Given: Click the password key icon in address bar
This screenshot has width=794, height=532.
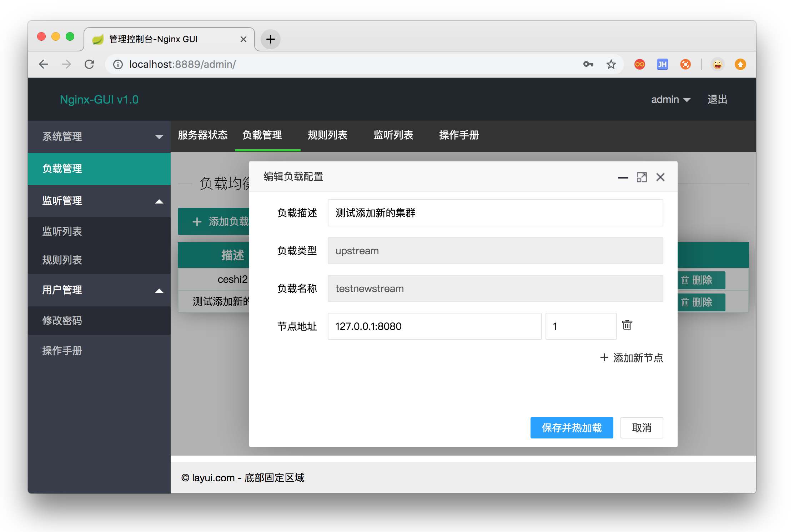Looking at the screenshot, I should pyautogui.click(x=588, y=64).
